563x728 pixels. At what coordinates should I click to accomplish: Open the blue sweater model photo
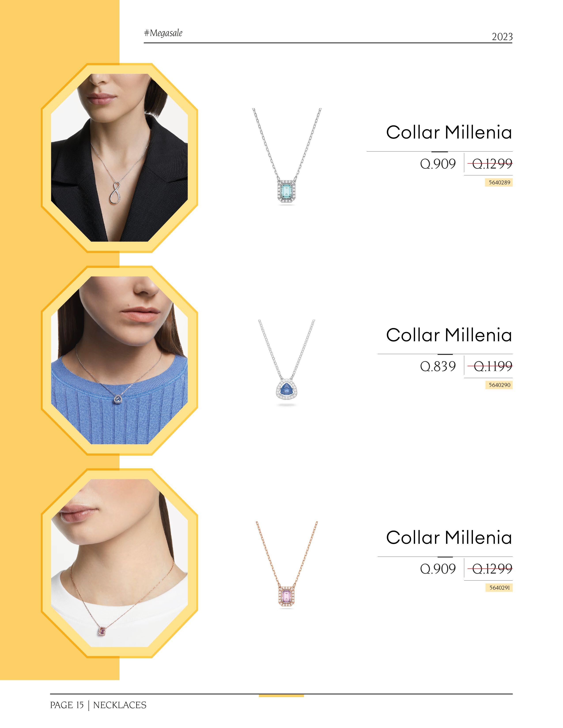click(119, 360)
